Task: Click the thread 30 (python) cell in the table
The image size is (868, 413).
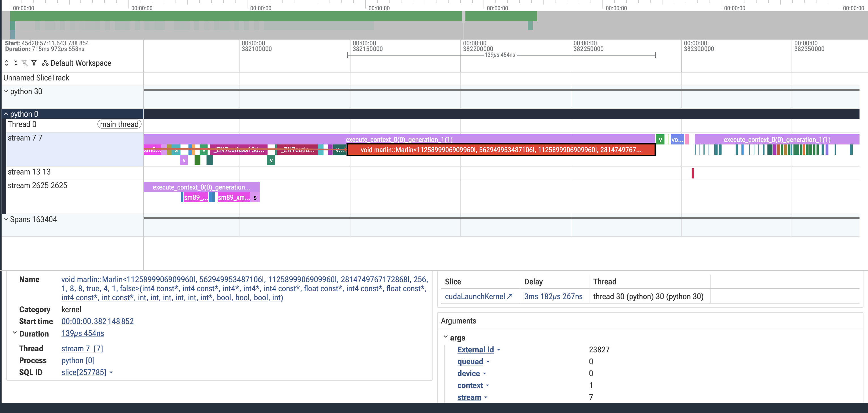Action: pos(648,296)
